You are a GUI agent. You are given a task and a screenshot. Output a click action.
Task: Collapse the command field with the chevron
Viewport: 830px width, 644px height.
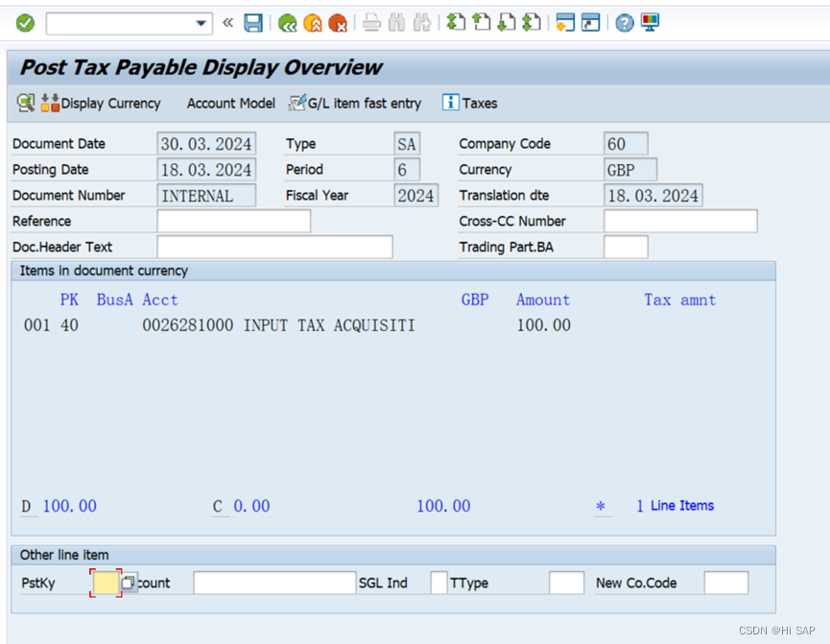[x=226, y=23]
